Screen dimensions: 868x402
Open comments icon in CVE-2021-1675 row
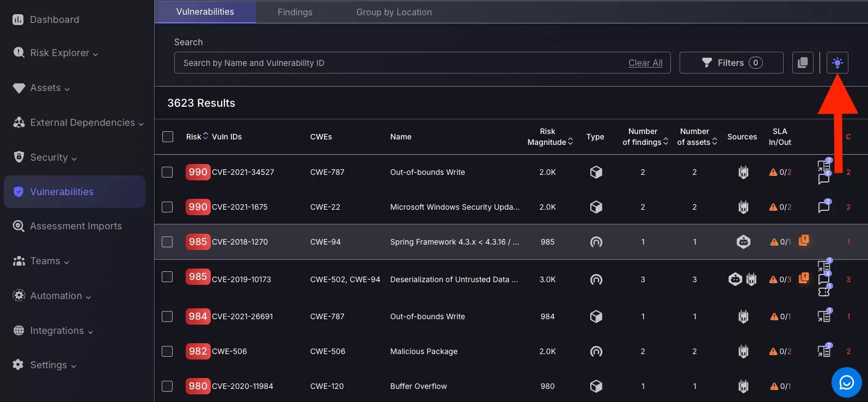click(x=824, y=207)
